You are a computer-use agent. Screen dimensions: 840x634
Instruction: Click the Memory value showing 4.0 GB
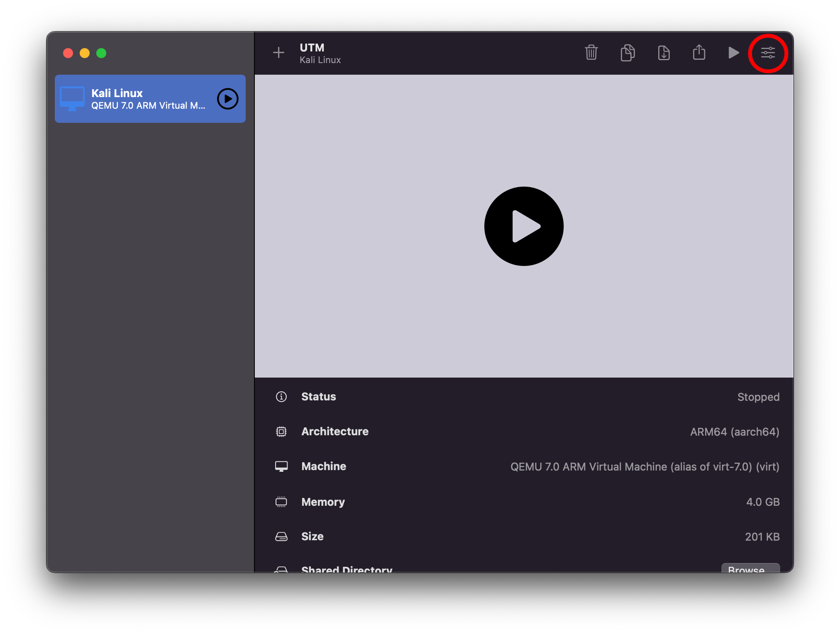[x=763, y=502]
